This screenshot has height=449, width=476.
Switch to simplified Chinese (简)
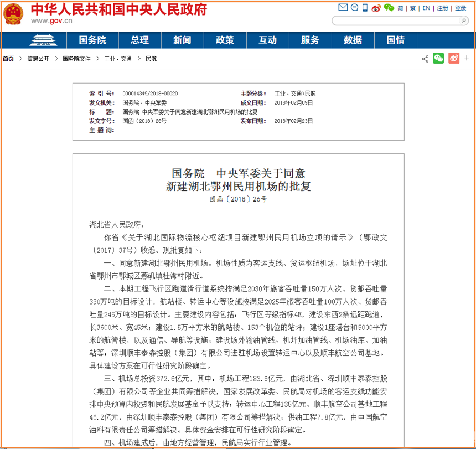pos(400,8)
